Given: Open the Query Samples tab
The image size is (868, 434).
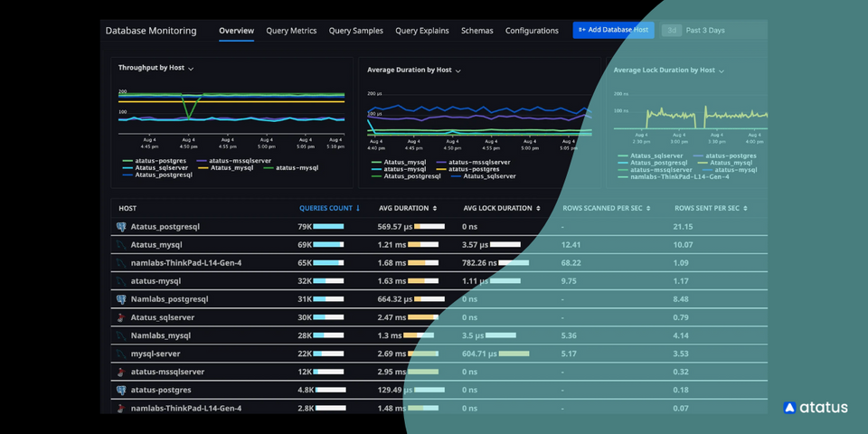Looking at the screenshot, I should click(x=356, y=31).
